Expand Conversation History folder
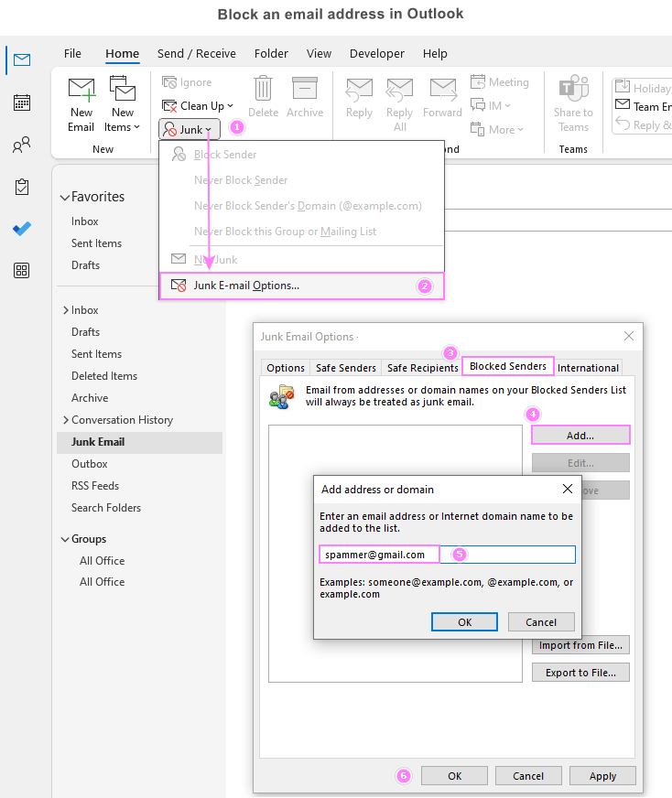This screenshot has width=672, height=798. coord(66,420)
